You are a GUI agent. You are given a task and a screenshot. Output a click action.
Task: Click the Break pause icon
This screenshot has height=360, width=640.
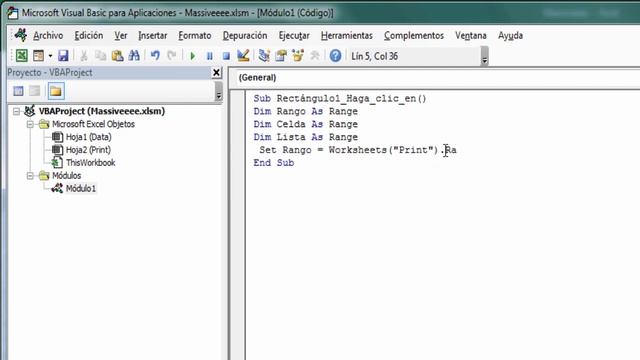(209, 56)
